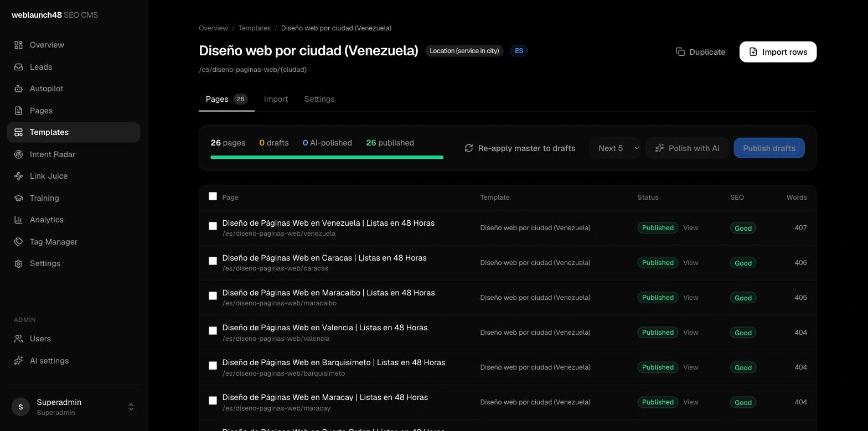Click the Templates layout icon

[18, 132]
